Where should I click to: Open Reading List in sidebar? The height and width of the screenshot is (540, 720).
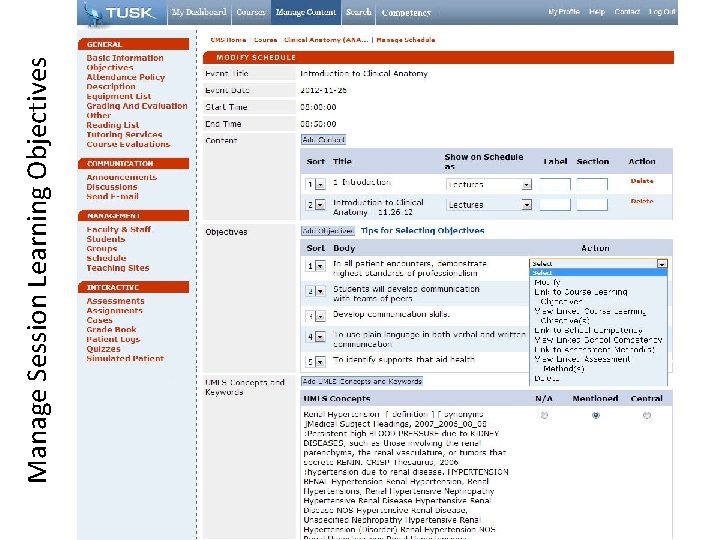tap(112, 125)
